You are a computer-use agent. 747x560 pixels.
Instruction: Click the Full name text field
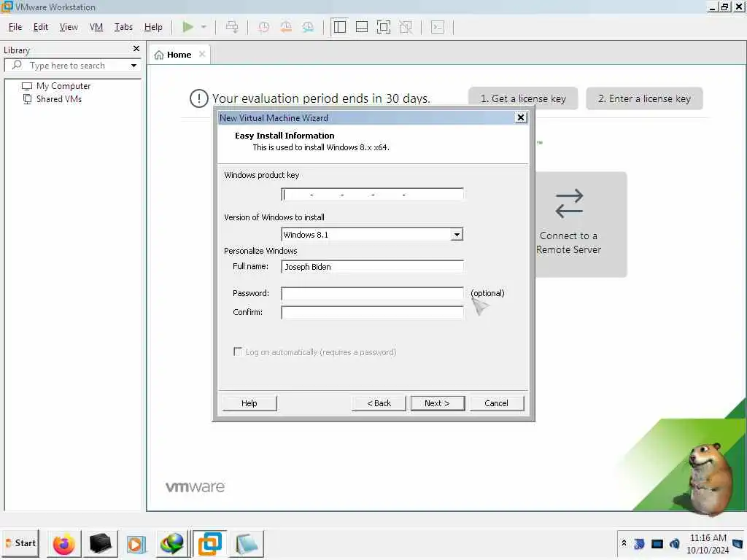(x=372, y=267)
